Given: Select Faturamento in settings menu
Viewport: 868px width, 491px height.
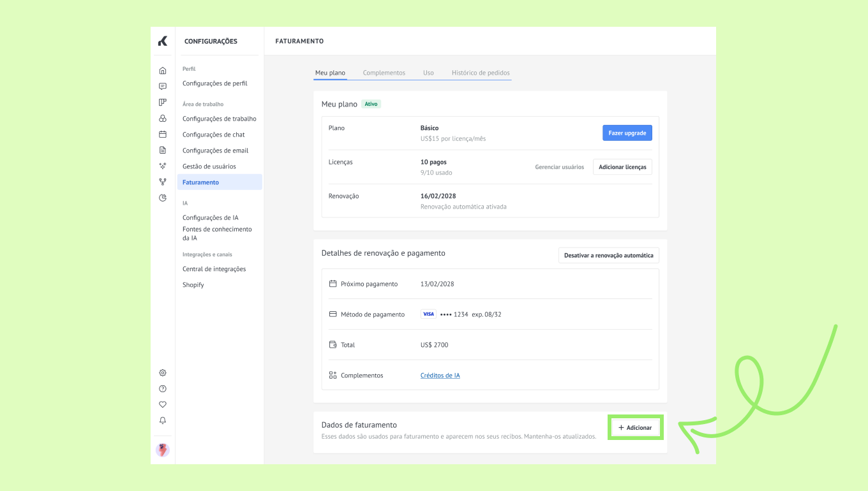Looking at the screenshot, I should point(220,182).
